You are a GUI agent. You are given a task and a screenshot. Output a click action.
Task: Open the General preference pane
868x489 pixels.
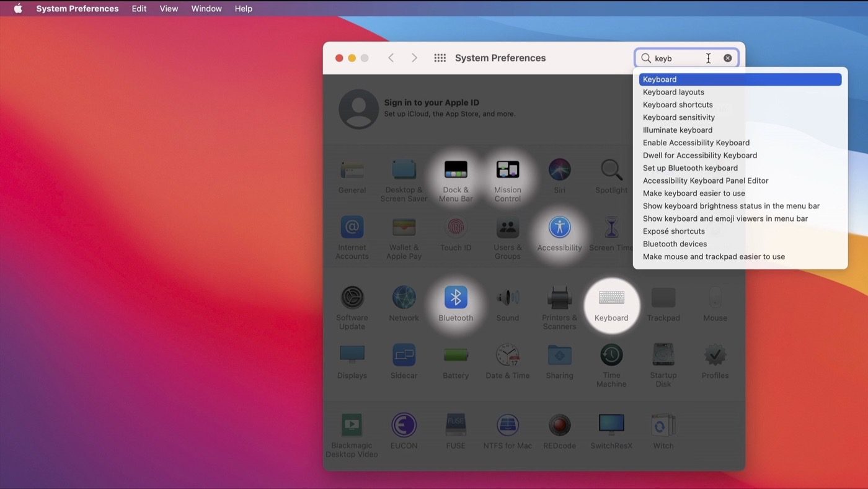coord(352,169)
